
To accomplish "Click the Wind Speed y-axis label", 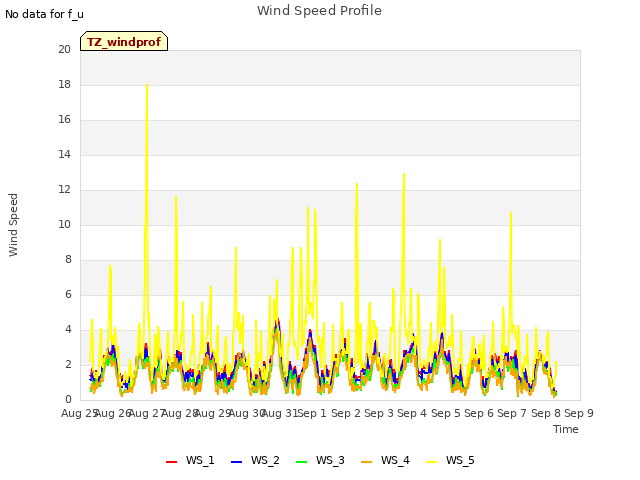I will pyautogui.click(x=13, y=225).
